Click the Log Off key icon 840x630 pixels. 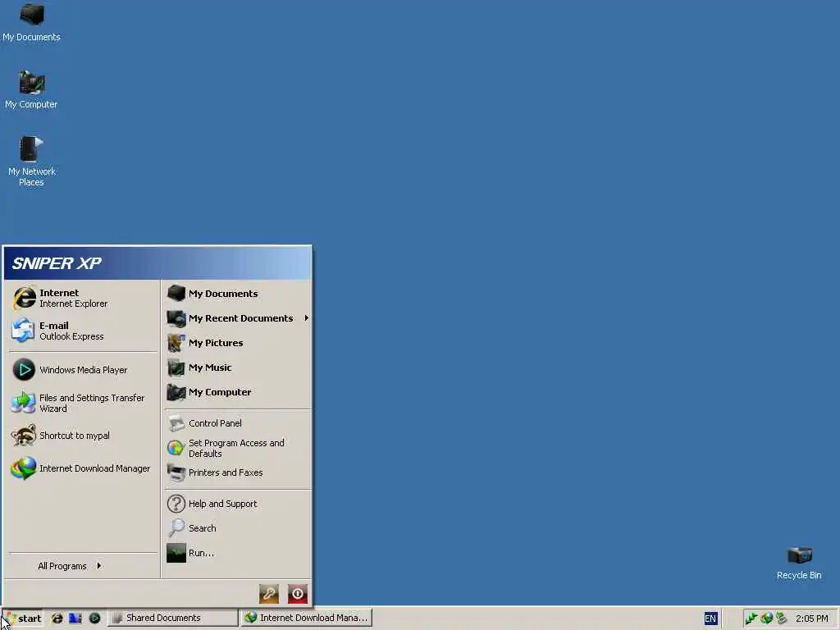pos(269,594)
